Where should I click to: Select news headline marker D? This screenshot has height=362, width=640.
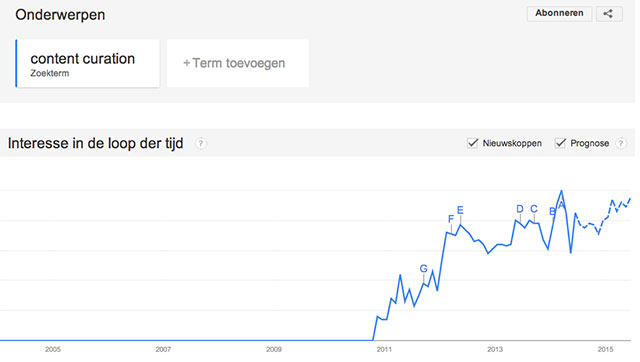tap(520, 209)
